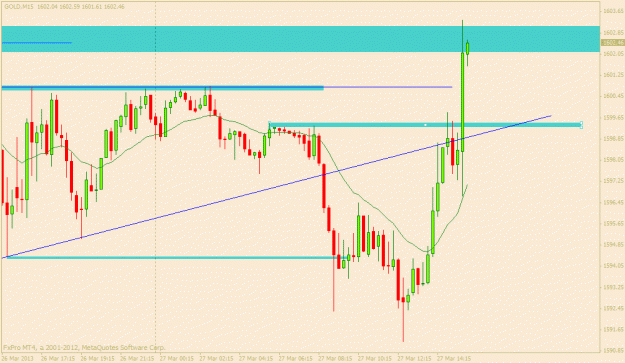Click the 1602.85 price axis label
Screen dimensions: 625x363
pyautogui.click(x=613, y=32)
